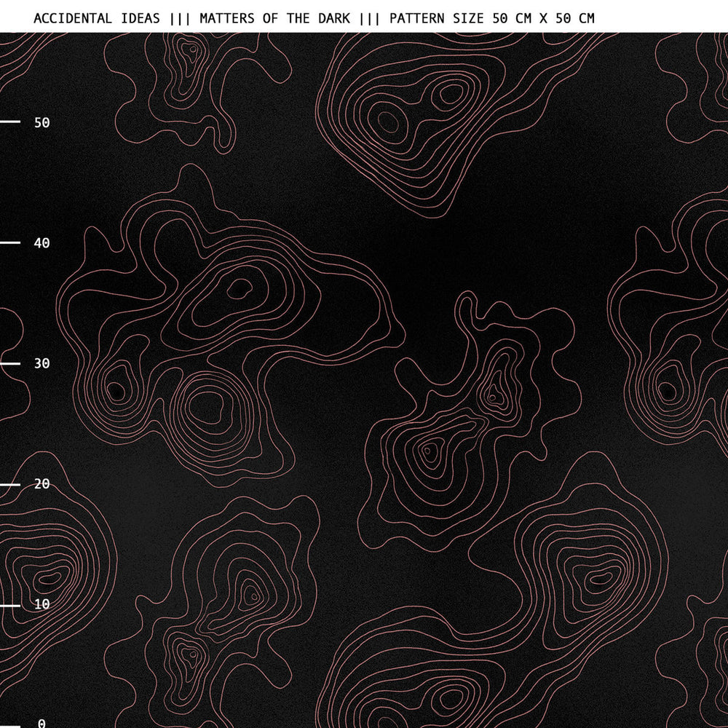Click the tick mark beside the 30 label
The height and width of the screenshot is (728, 728).
pos(10,363)
